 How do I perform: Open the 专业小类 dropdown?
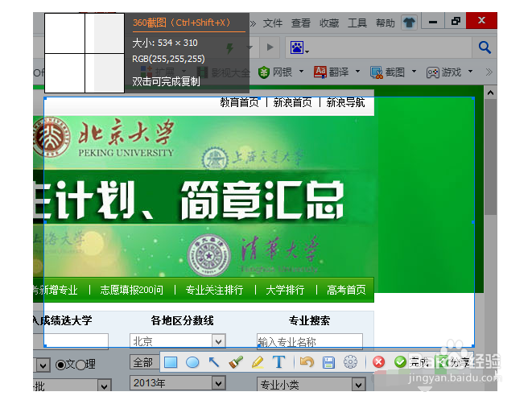coord(311,384)
